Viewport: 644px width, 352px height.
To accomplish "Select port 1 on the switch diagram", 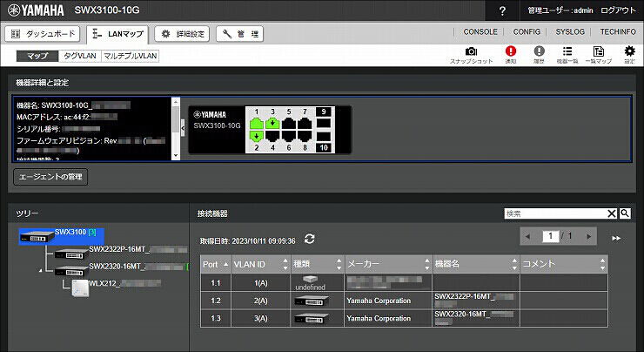I will point(257,123).
